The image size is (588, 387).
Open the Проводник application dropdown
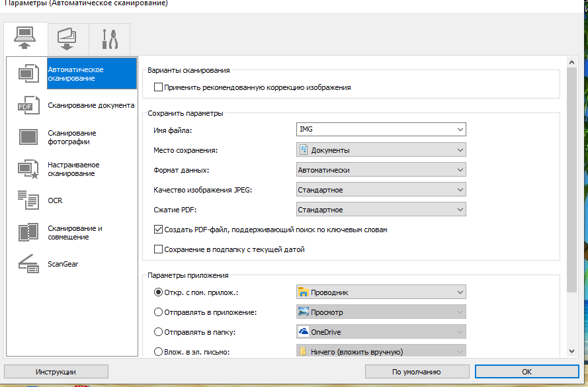point(381,292)
